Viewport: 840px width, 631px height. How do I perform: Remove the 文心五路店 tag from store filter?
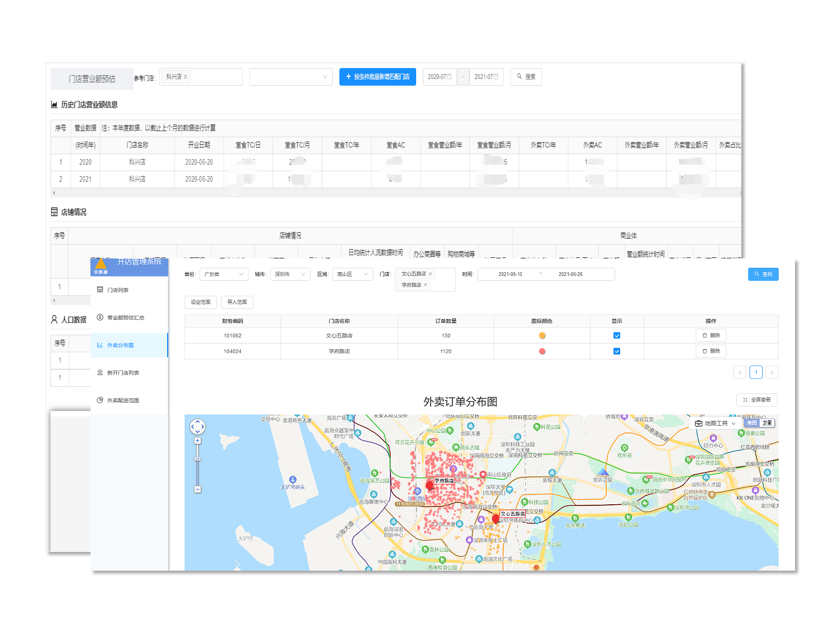(430, 274)
